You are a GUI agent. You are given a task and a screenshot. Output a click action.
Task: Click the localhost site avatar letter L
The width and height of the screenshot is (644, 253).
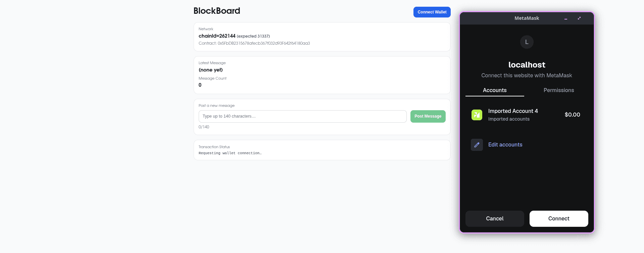(527, 42)
